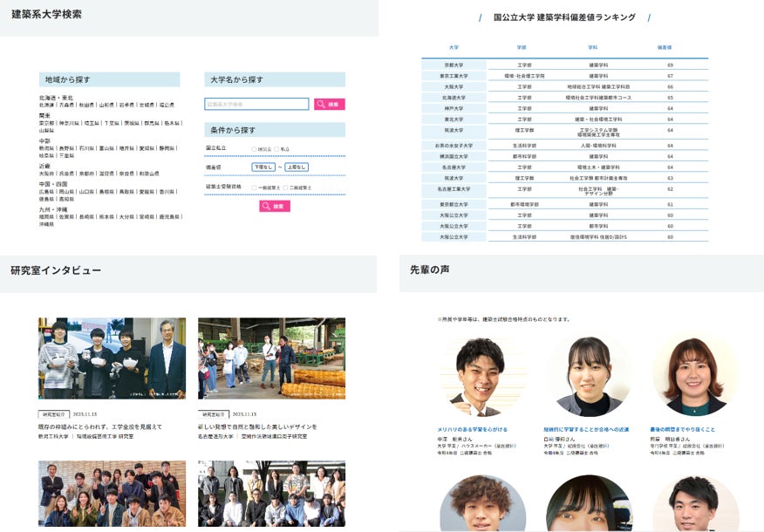Open the lumber yard group photo
764x532 pixels.
click(271, 358)
